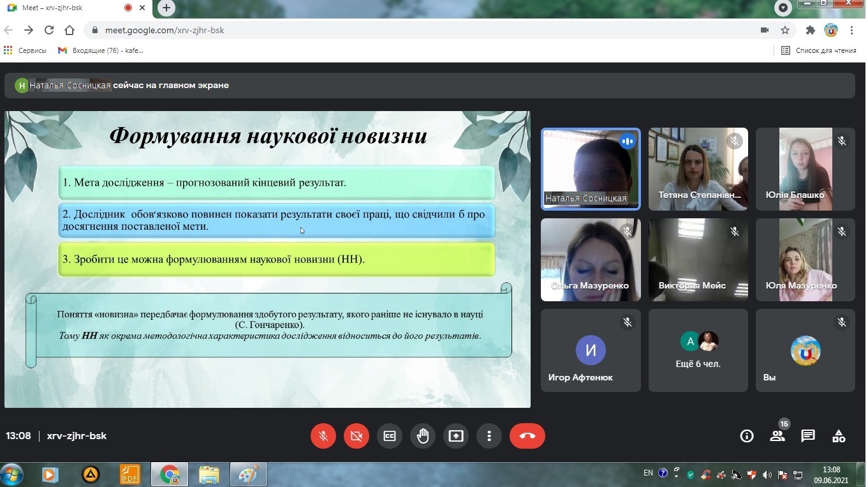Show the participants list
This screenshot has width=868, height=487.
pos(777,436)
